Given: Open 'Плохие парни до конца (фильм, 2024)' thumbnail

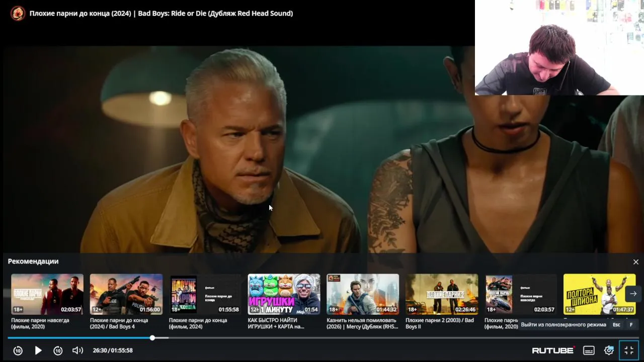Looking at the screenshot, I should tap(205, 294).
